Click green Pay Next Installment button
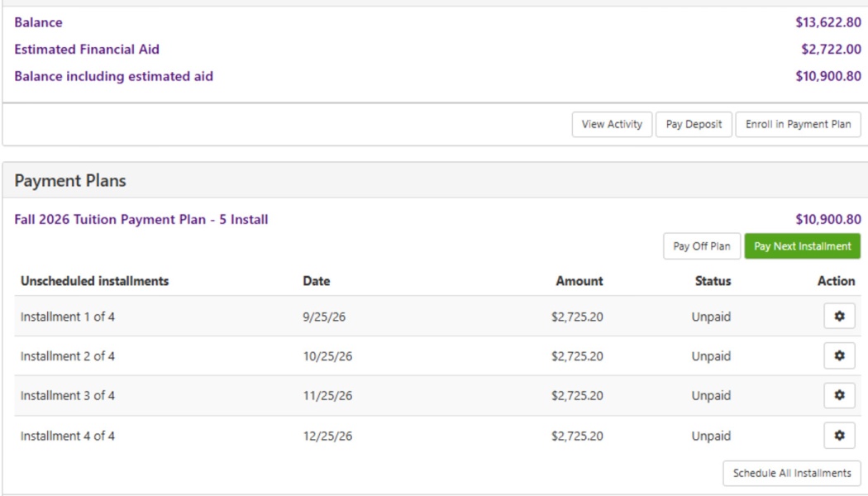The width and height of the screenshot is (868, 496). (x=802, y=246)
